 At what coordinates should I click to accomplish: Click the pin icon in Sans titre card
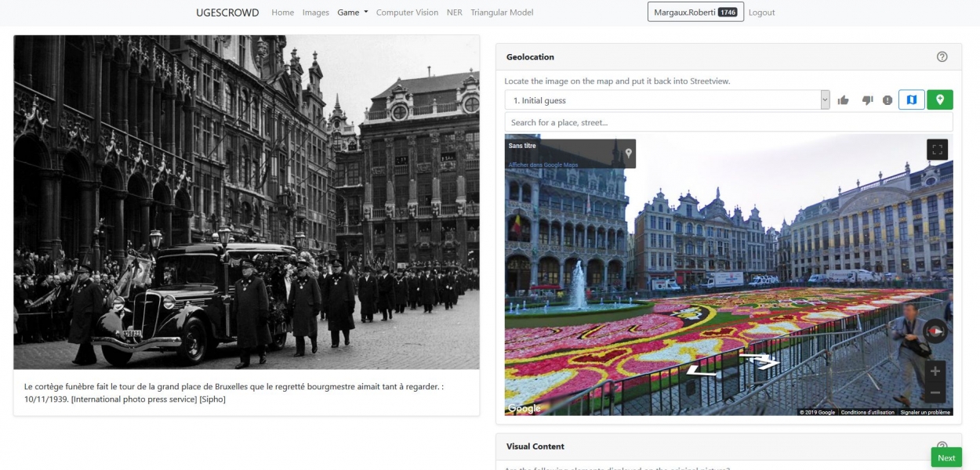tap(628, 154)
